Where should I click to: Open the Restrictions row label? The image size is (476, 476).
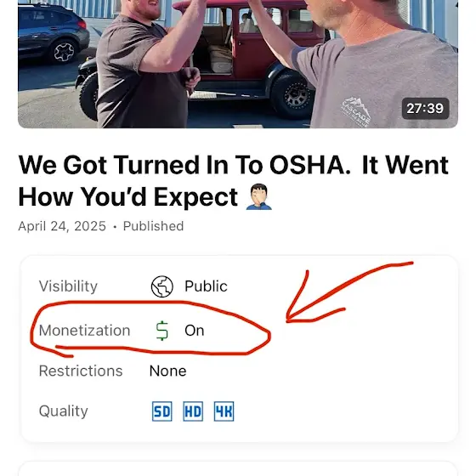81,371
